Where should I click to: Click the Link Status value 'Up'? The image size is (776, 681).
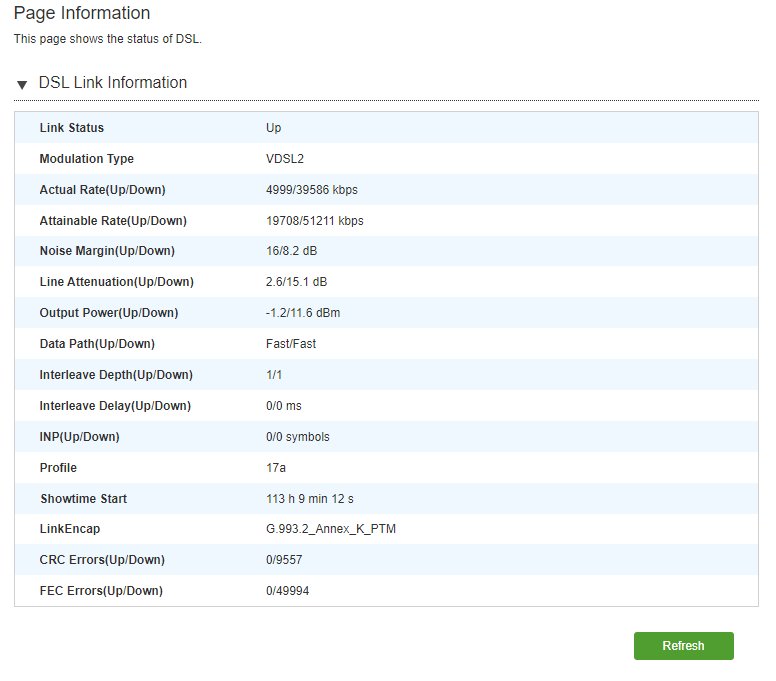[273, 128]
